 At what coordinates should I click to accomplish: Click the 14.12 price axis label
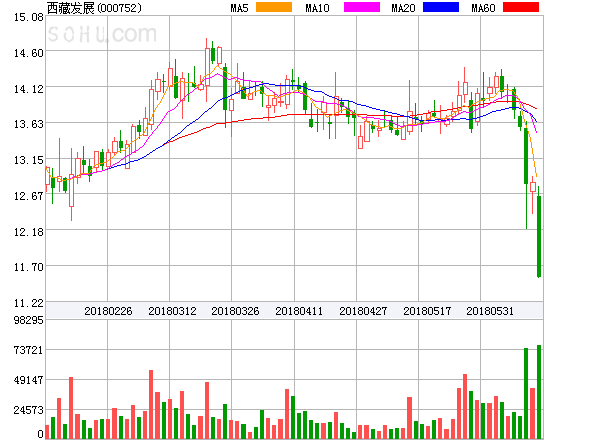click(x=29, y=89)
